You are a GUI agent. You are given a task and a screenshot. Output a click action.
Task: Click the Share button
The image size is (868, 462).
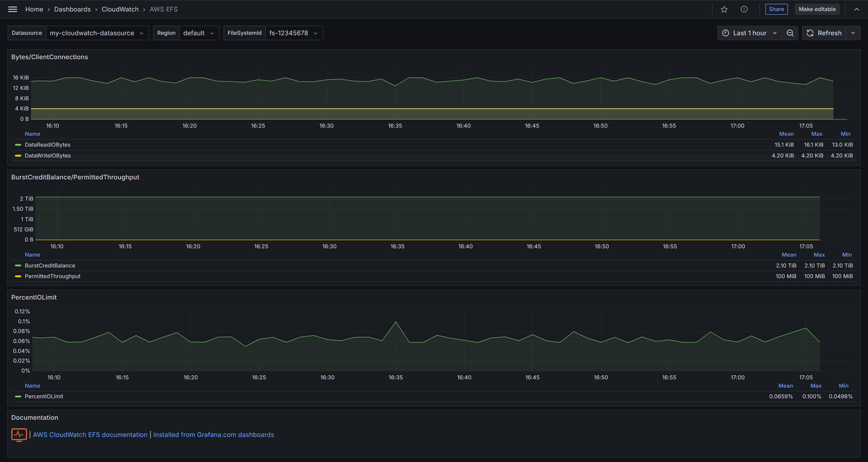tap(777, 9)
